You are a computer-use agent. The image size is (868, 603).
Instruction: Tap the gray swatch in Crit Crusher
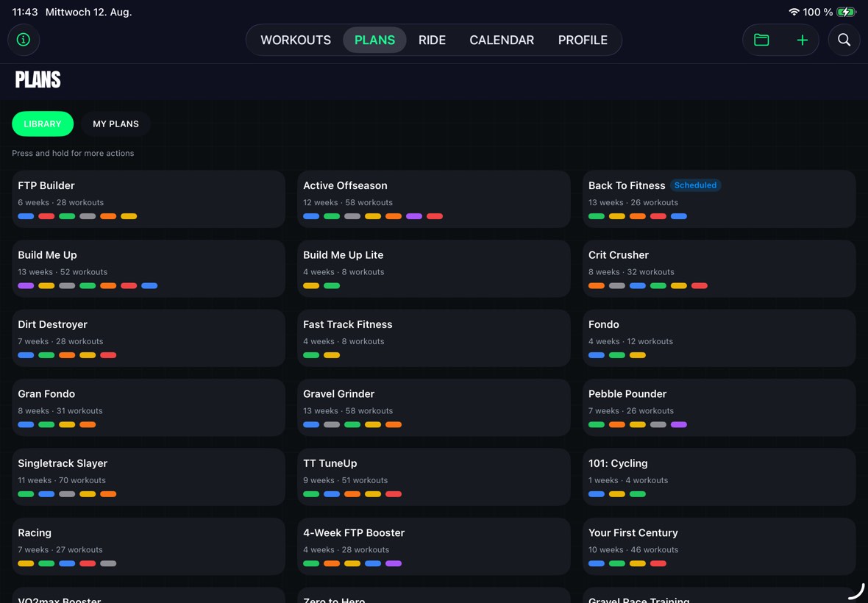[616, 286]
